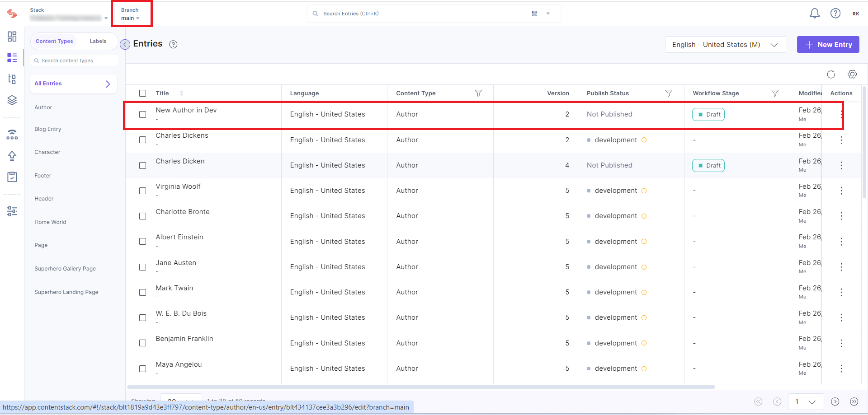Image resolution: width=868 pixels, height=415 pixels.
Task: Open table settings gear icon
Action: point(852,75)
